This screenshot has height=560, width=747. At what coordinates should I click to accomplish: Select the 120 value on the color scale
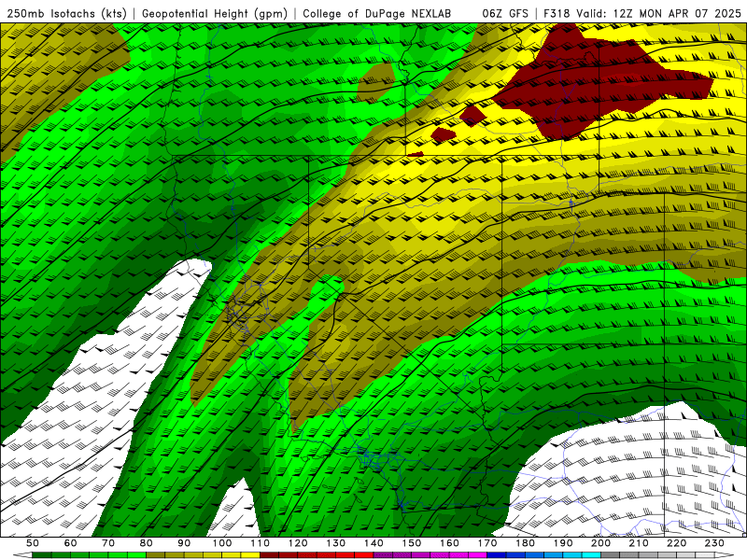[298, 543]
